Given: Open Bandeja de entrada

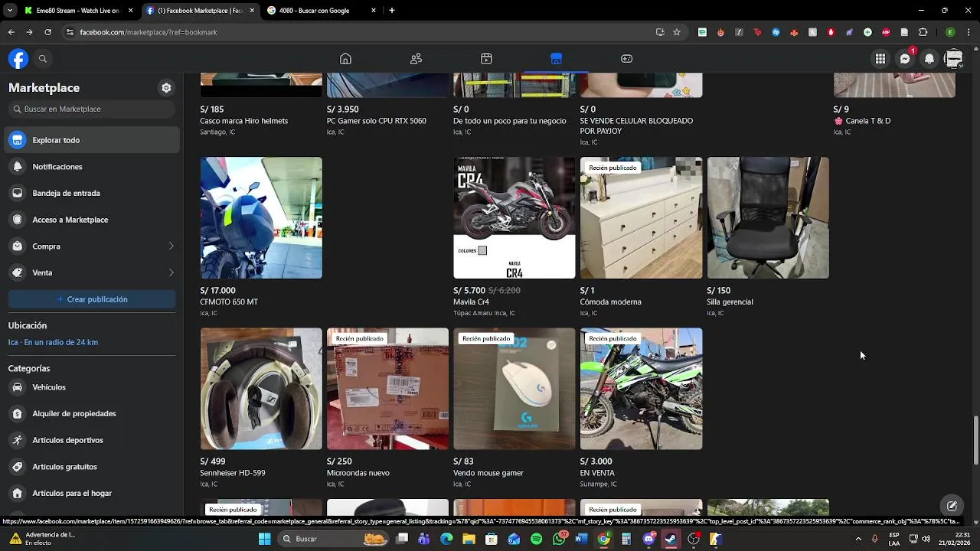Looking at the screenshot, I should pos(93,193).
